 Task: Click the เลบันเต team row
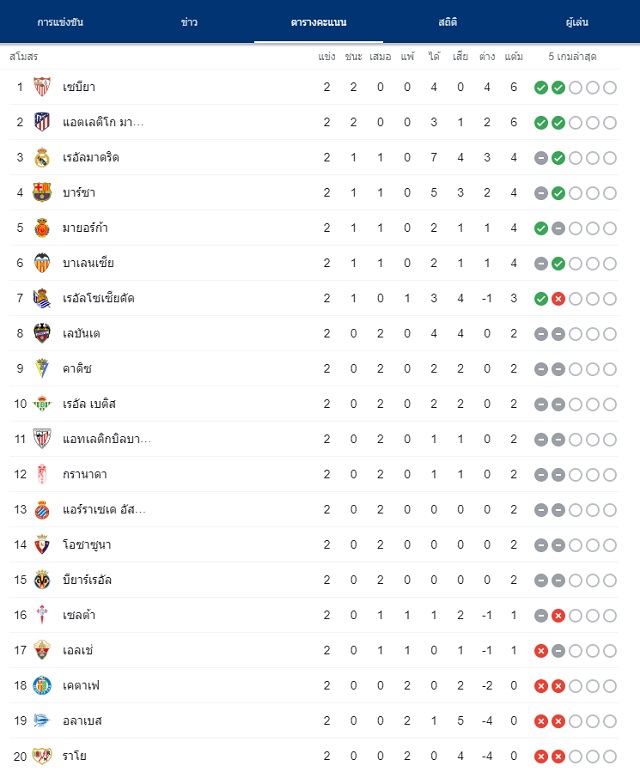pyautogui.click(x=314, y=334)
